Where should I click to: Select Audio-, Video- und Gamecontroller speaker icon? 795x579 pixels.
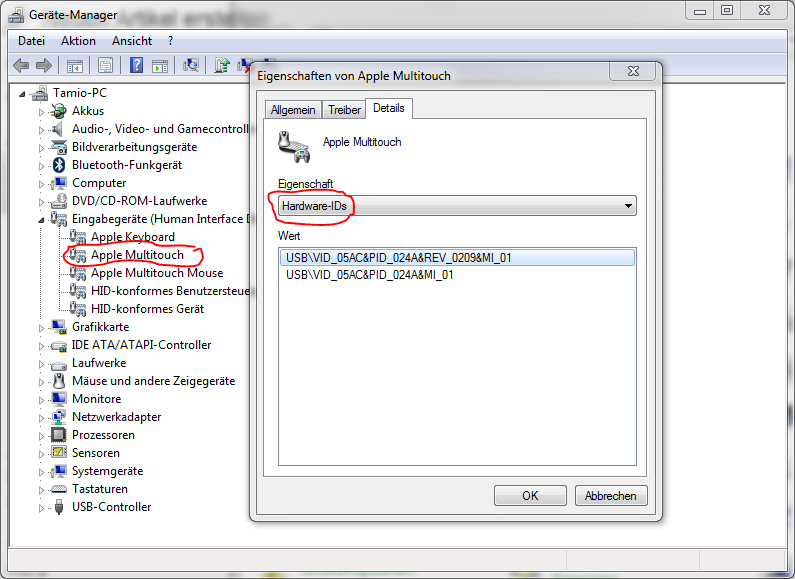(58, 129)
